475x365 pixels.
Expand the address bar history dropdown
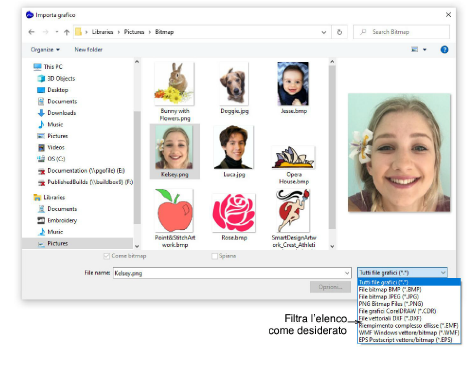point(324,32)
